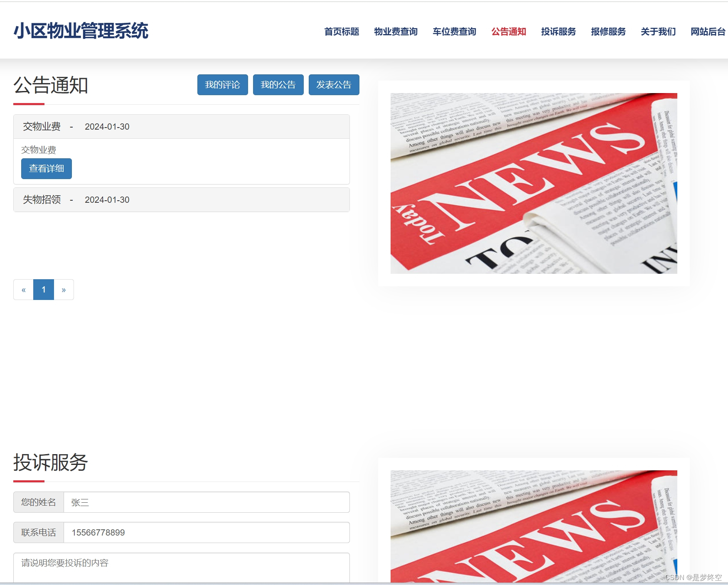Open the 关于我们 navigation item
Viewport: 728px width, 585px height.
coord(658,32)
